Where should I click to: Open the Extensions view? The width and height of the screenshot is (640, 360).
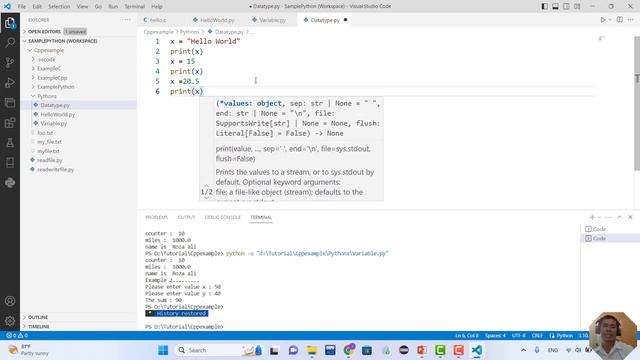point(10,122)
